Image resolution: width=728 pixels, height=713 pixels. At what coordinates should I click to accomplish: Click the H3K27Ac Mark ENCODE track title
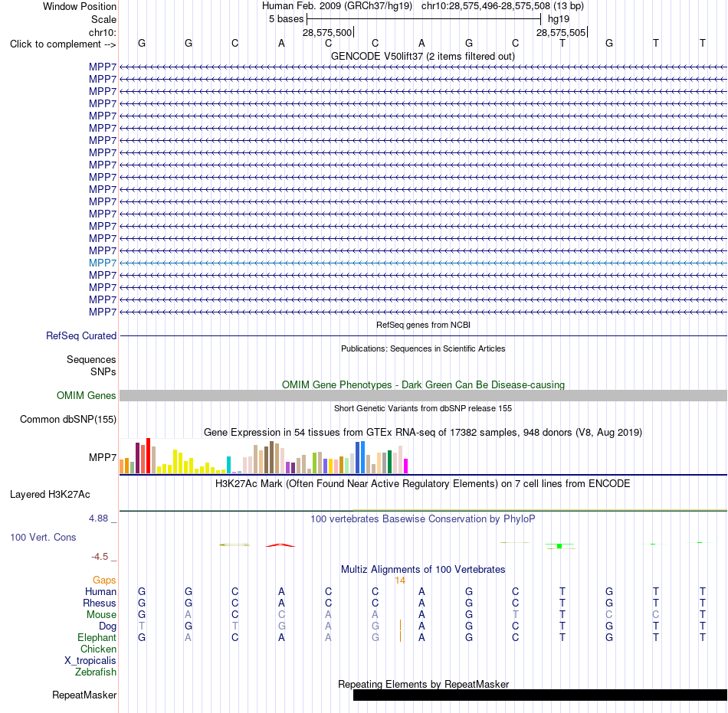click(423, 483)
